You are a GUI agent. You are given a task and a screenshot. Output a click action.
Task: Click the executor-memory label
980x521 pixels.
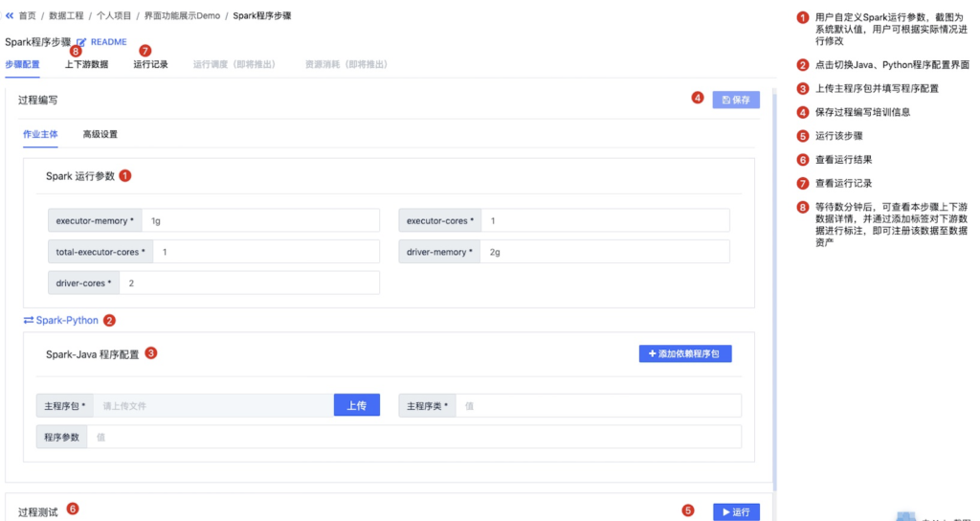95,221
